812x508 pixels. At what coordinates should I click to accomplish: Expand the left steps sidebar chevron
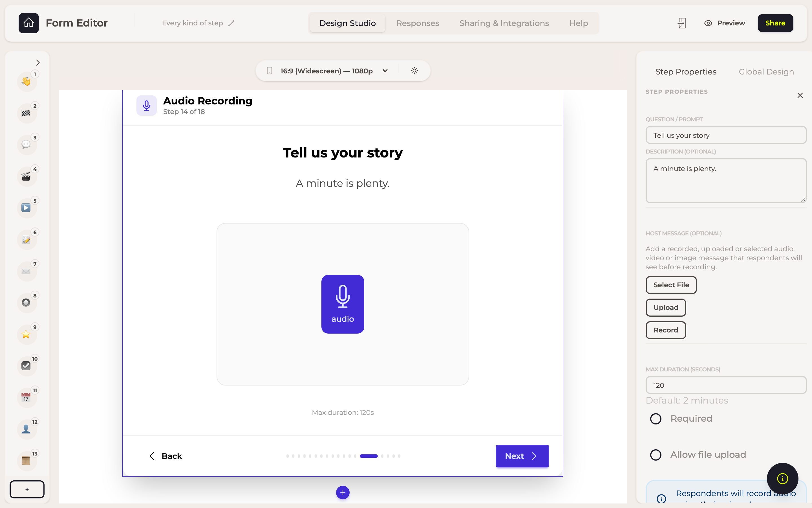pyautogui.click(x=37, y=62)
